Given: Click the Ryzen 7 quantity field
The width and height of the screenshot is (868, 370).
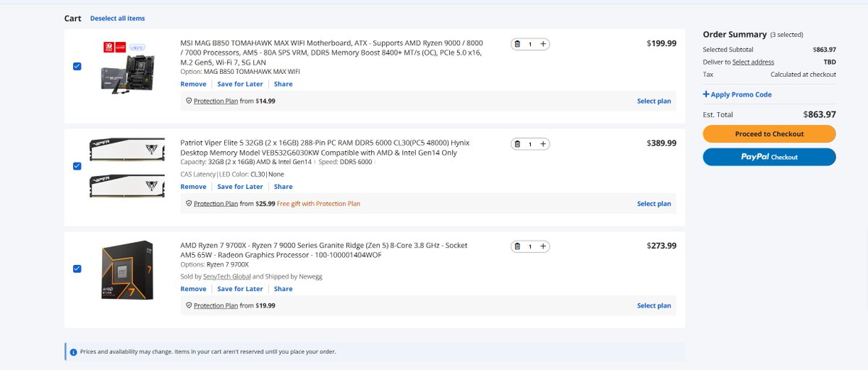Looking at the screenshot, I should coord(530,246).
